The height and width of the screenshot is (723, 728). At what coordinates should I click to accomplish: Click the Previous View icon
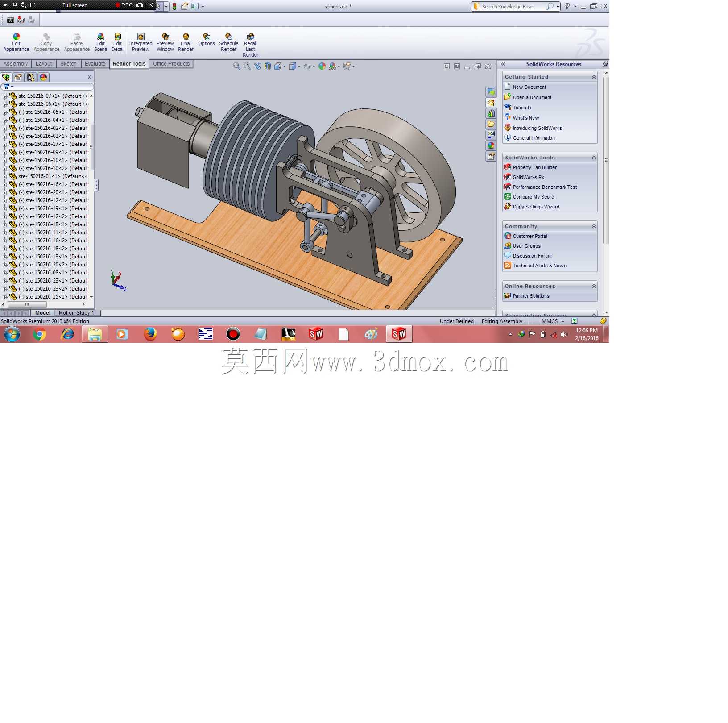tap(257, 66)
